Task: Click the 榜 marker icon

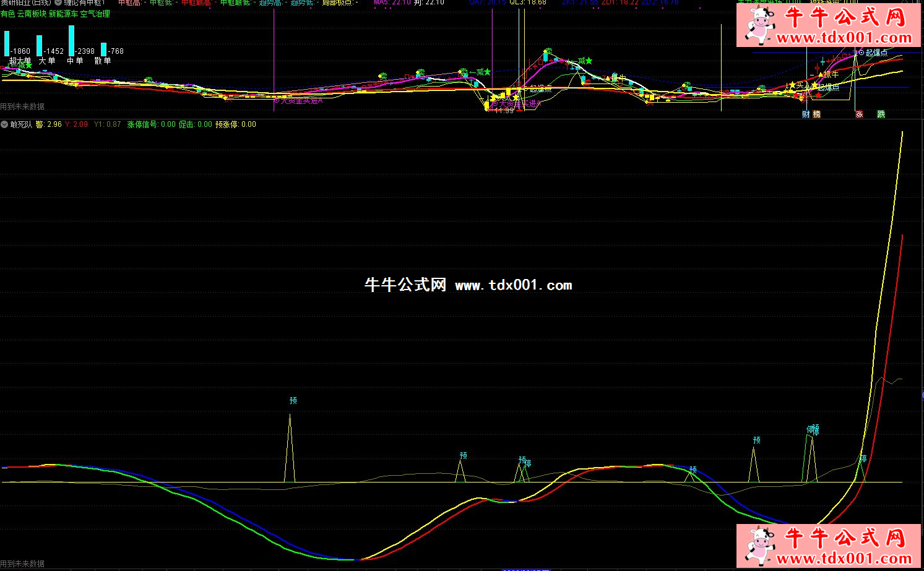Action: coord(816,114)
